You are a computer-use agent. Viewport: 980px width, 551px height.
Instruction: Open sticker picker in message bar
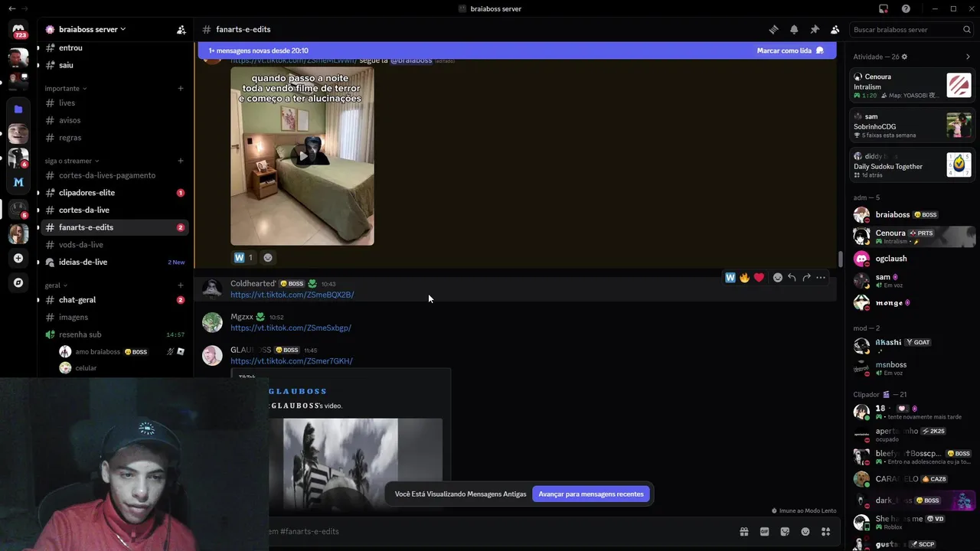pyautogui.click(x=785, y=531)
